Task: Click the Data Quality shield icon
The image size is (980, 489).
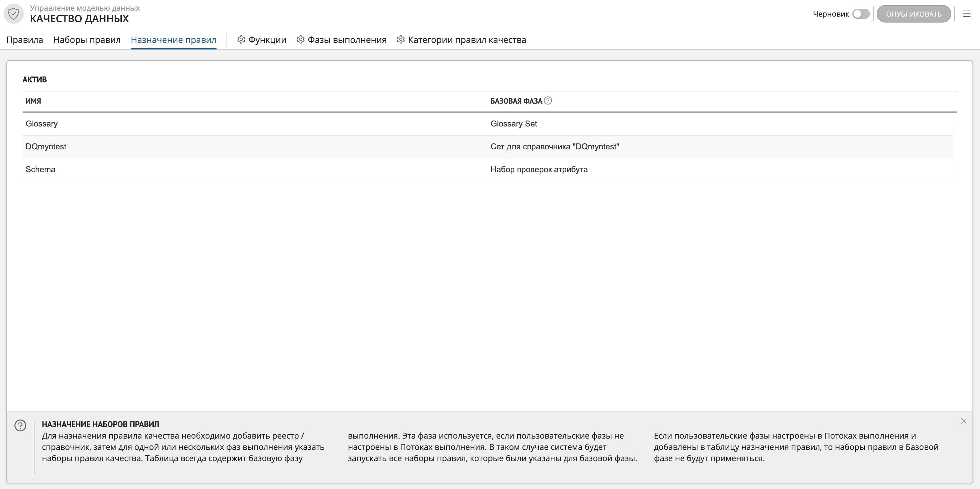Action: [x=14, y=14]
